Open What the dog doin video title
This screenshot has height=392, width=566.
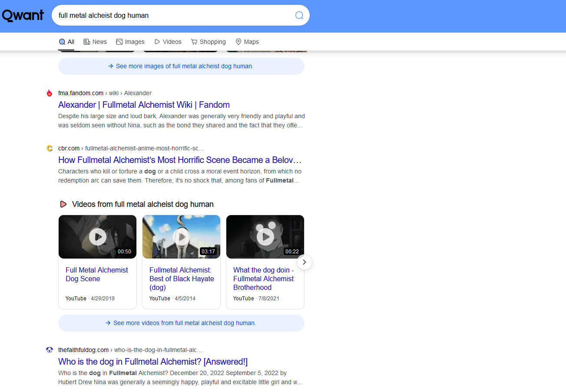(264, 279)
